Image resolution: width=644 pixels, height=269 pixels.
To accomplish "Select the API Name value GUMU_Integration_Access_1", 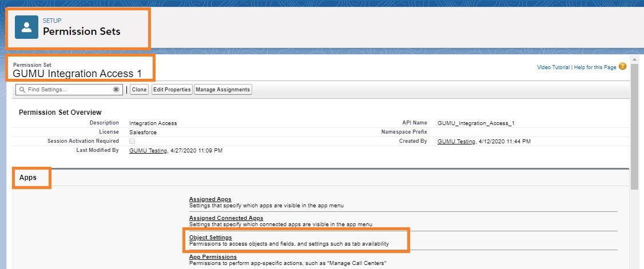I will click(476, 123).
